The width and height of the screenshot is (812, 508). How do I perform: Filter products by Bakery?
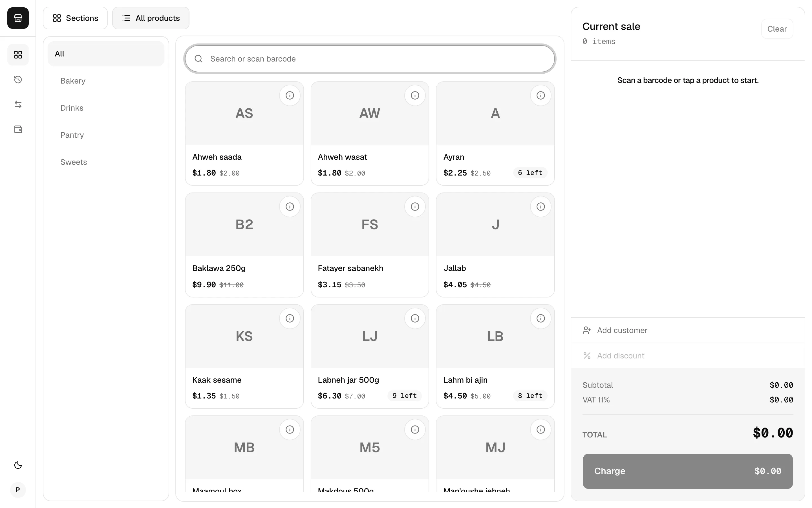coord(106,81)
